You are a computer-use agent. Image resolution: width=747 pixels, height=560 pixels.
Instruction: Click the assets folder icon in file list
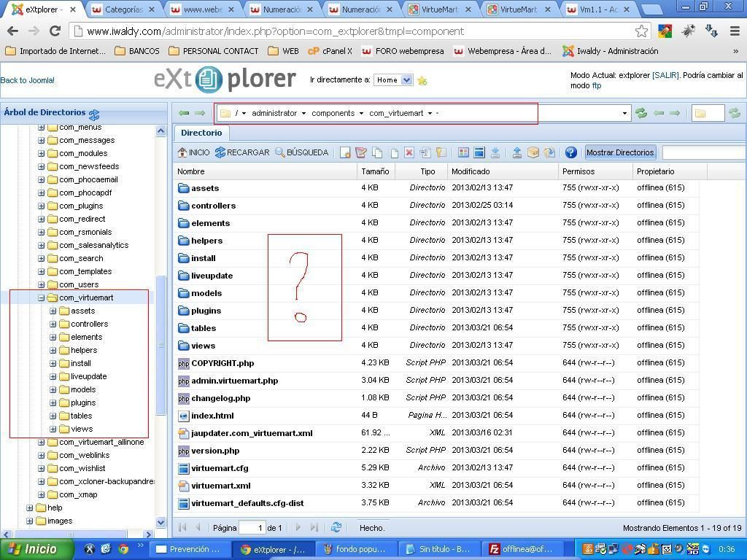[x=183, y=188]
